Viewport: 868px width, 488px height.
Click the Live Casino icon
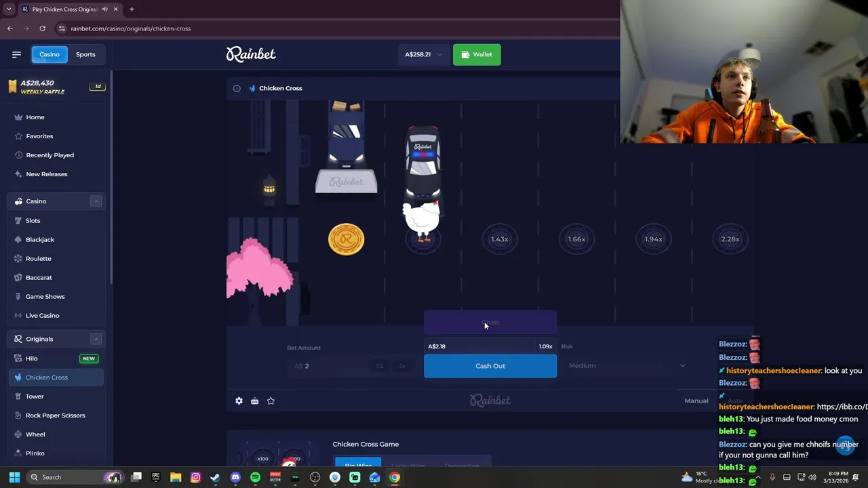pos(18,315)
